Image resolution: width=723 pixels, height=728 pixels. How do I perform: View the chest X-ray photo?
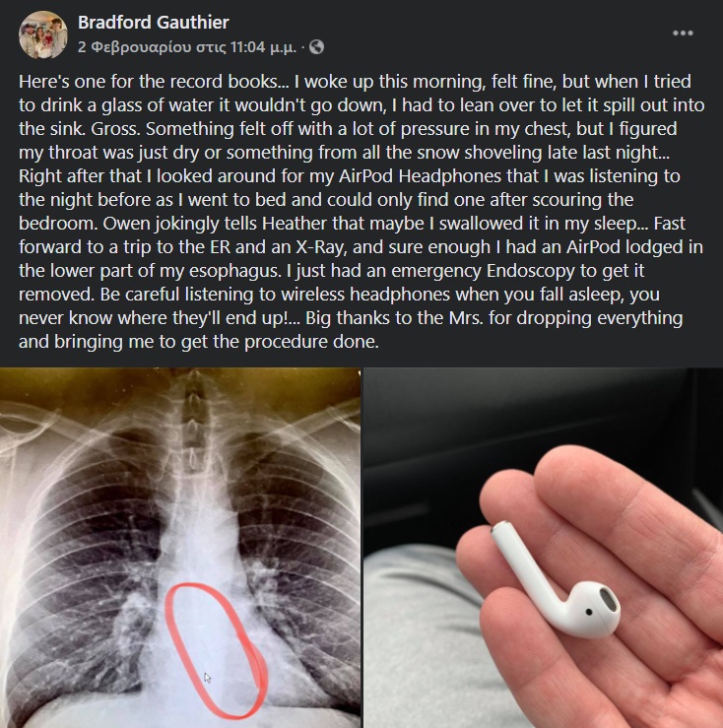(180, 548)
